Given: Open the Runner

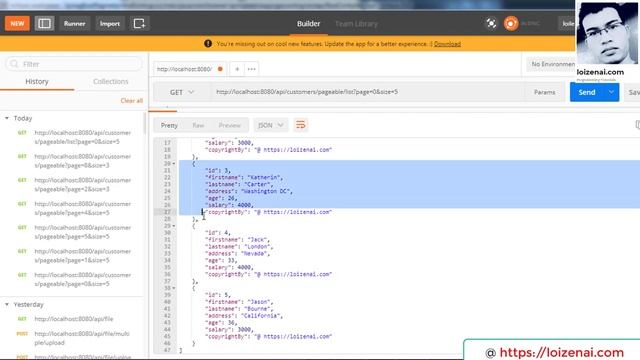Looking at the screenshot, I should [x=74, y=24].
